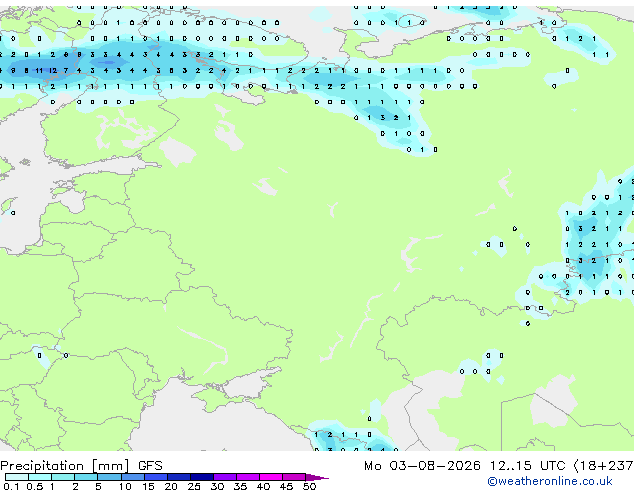Click the '25' legend scale label
Screen dimensions: 634x490
click(x=194, y=486)
